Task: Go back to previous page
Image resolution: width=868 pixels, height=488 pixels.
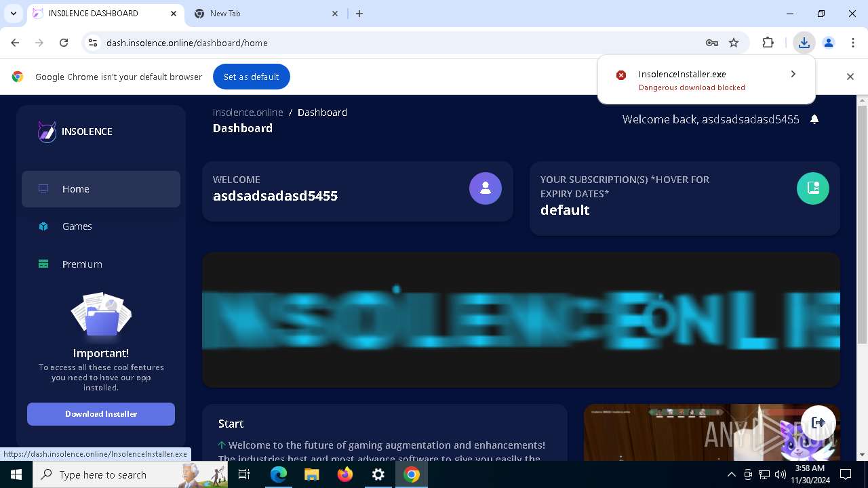Action: (x=15, y=43)
